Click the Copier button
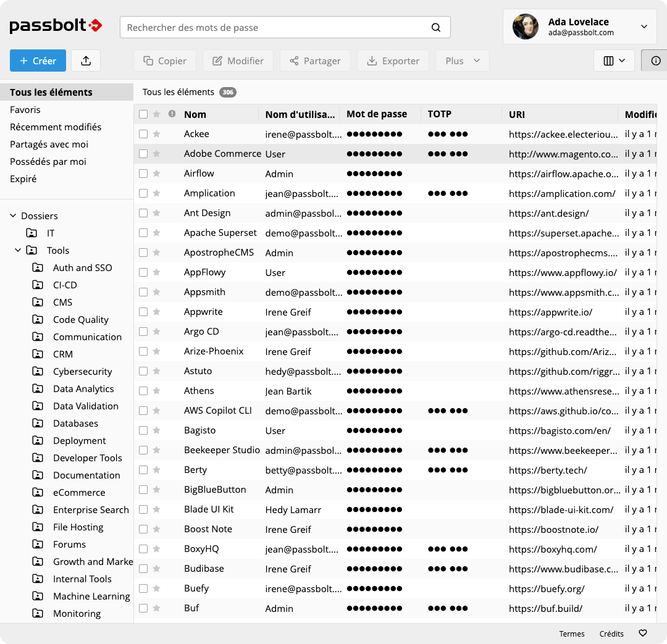667x644 pixels. point(165,61)
